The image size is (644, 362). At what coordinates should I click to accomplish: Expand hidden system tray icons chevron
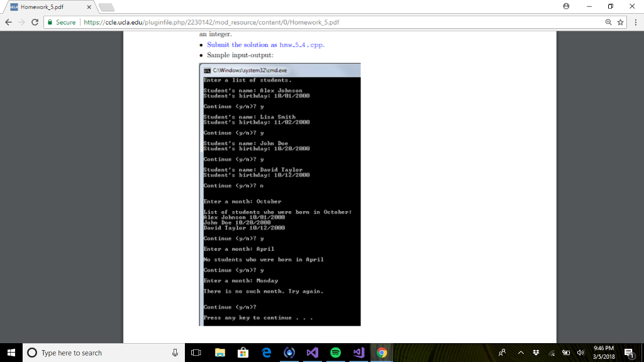click(521, 353)
